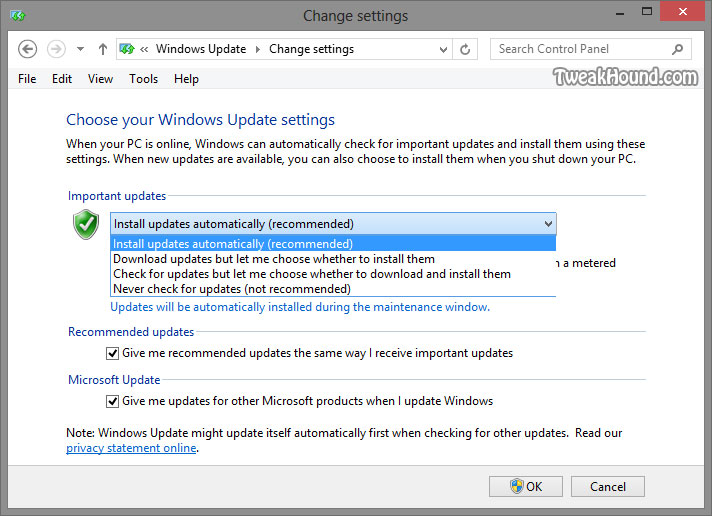This screenshot has height=516, width=712.
Task: Refresh the page with the refresh icon
Action: pos(465,49)
